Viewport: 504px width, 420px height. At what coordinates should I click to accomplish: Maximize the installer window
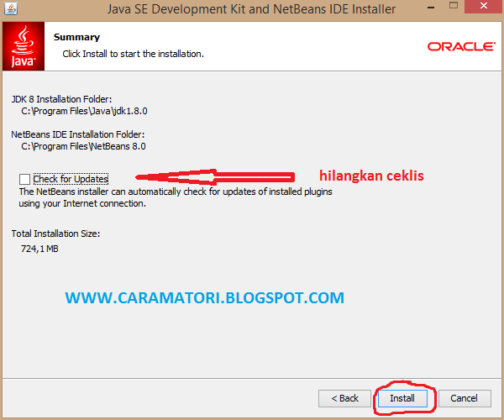(x=454, y=6)
